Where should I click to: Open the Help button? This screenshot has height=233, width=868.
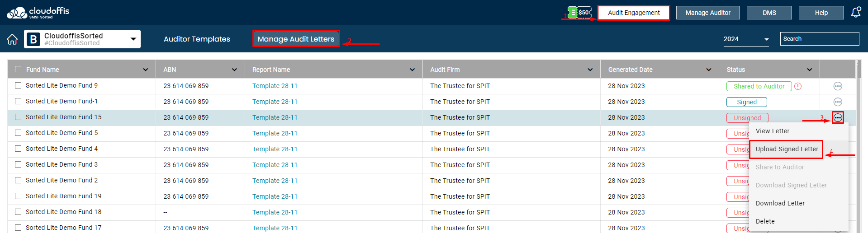click(821, 13)
